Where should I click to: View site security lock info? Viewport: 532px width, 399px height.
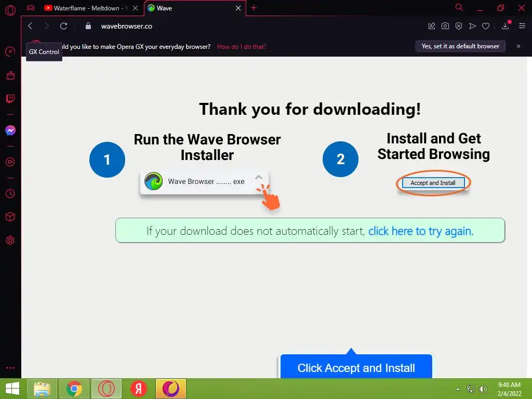click(88, 26)
